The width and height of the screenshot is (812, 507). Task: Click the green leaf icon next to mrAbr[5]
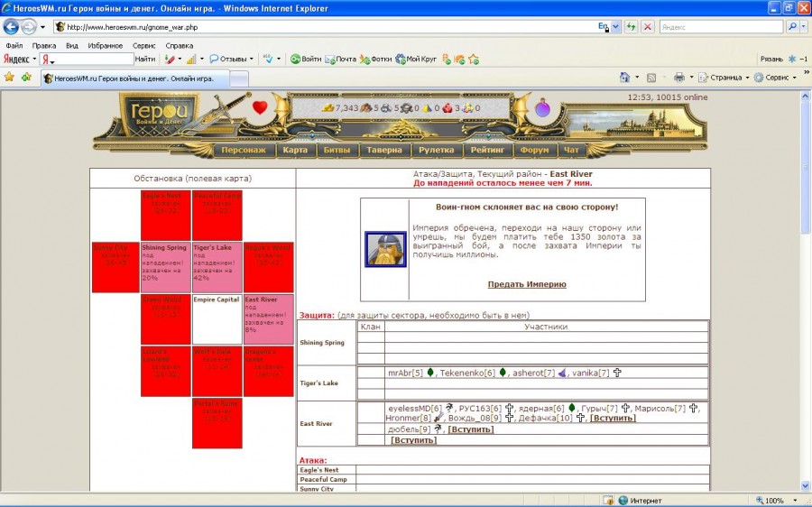(429, 373)
